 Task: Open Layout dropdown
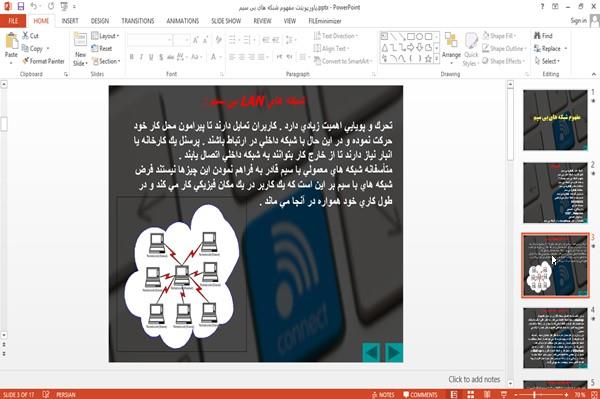105,36
